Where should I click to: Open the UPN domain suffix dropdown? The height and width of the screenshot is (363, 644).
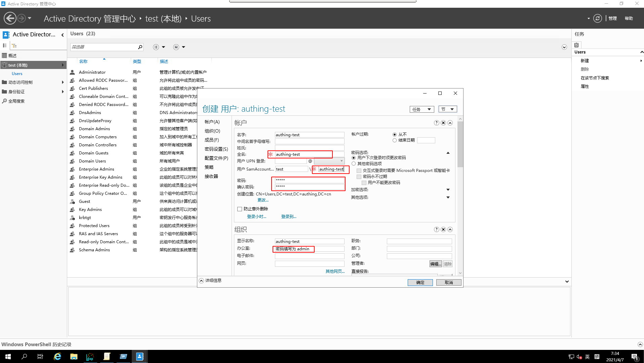point(329,161)
